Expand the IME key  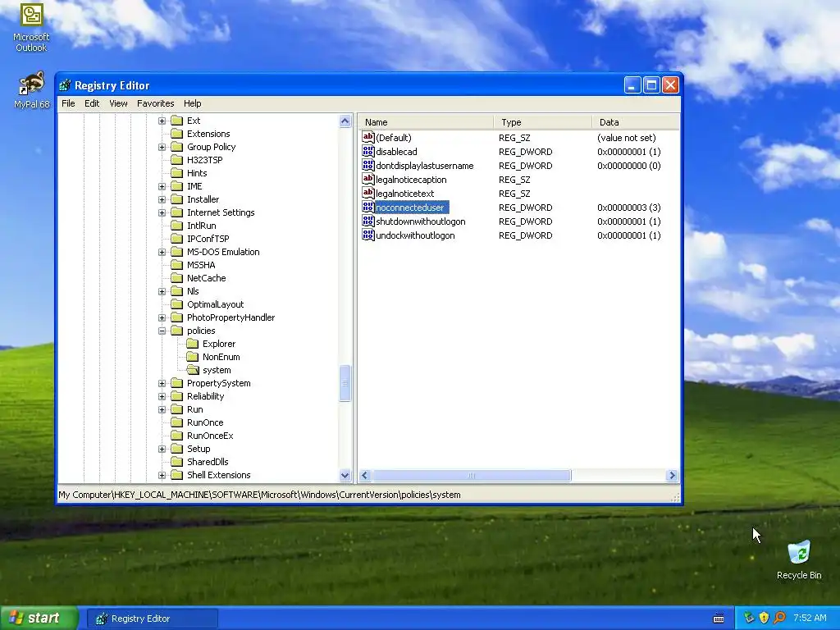[x=162, y=186]
